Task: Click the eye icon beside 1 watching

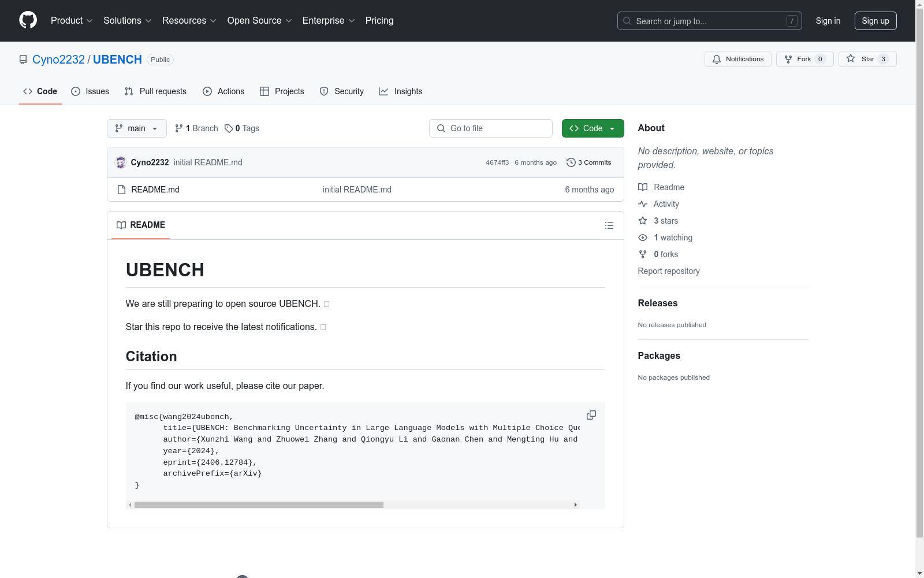Action: [x=643, y=238]
